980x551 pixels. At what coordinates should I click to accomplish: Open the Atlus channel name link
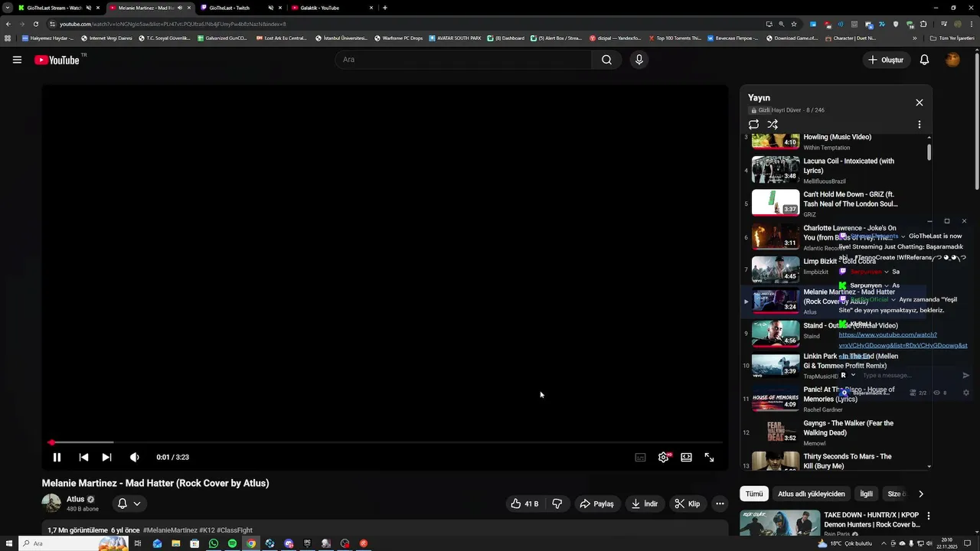point(75,499)
